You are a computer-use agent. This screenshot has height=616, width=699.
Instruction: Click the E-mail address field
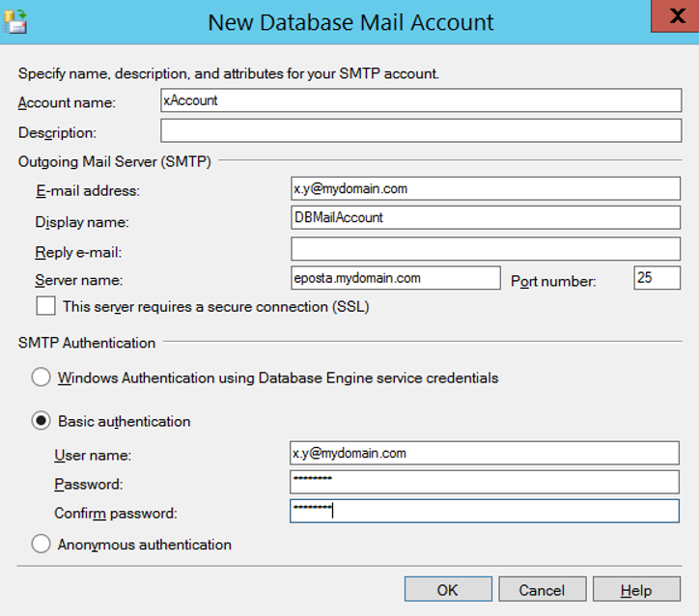486,188
